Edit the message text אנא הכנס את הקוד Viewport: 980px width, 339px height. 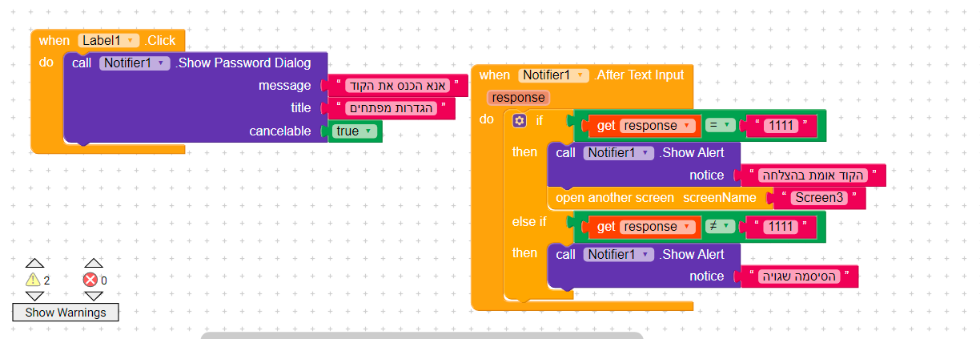[x=400, y=86]
